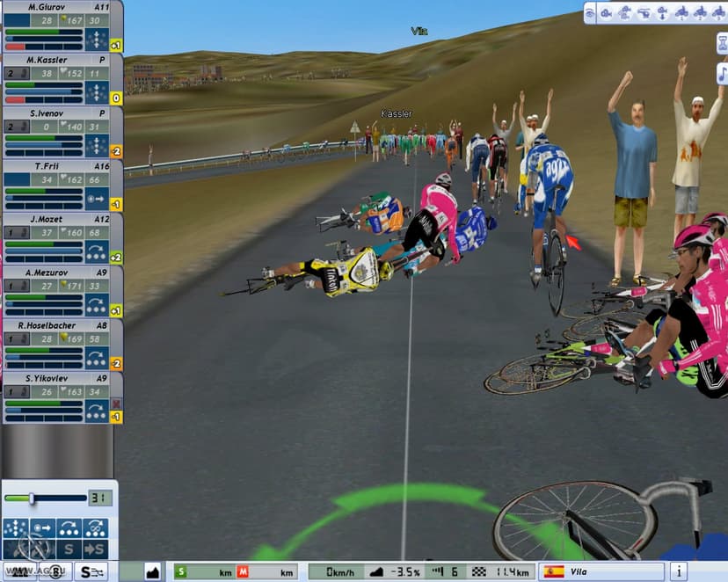Toggle the eye visibility icon in camera toolbar
The image size is (728, 582).
pos(590,13)
